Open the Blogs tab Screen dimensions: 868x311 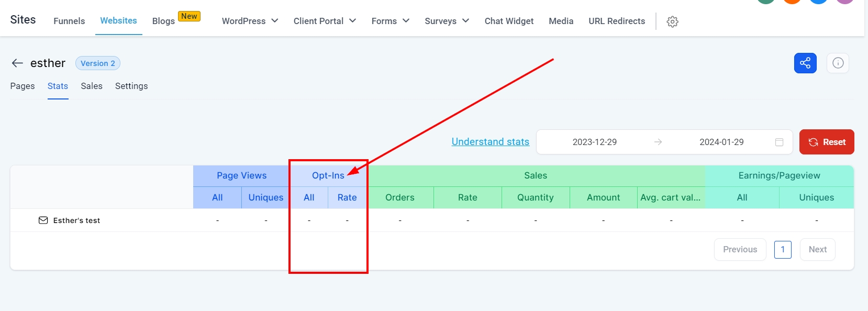point(163,21)
